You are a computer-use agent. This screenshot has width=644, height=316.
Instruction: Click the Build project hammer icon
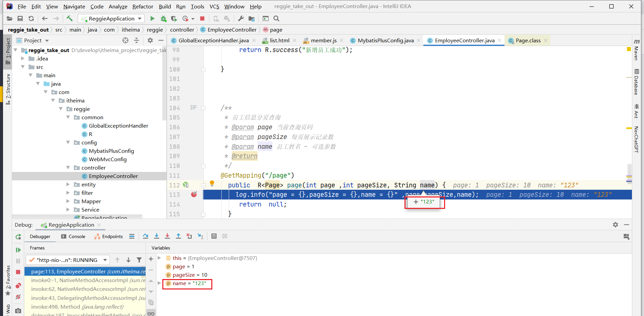pos(69,18)
